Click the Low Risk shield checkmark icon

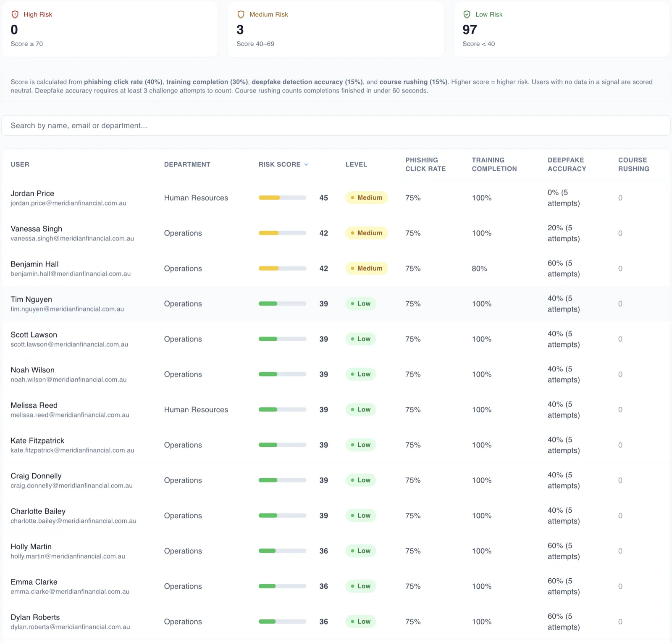[467, 14]
